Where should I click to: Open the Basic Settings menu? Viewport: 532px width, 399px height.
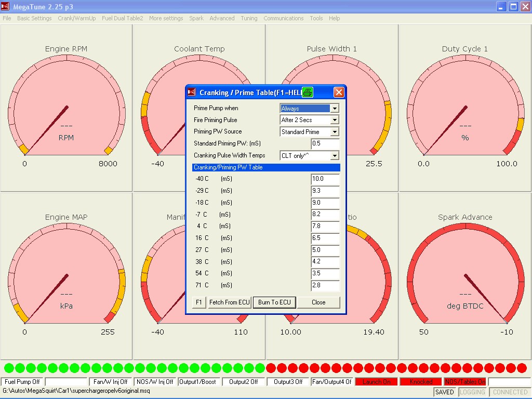(34, 18)
